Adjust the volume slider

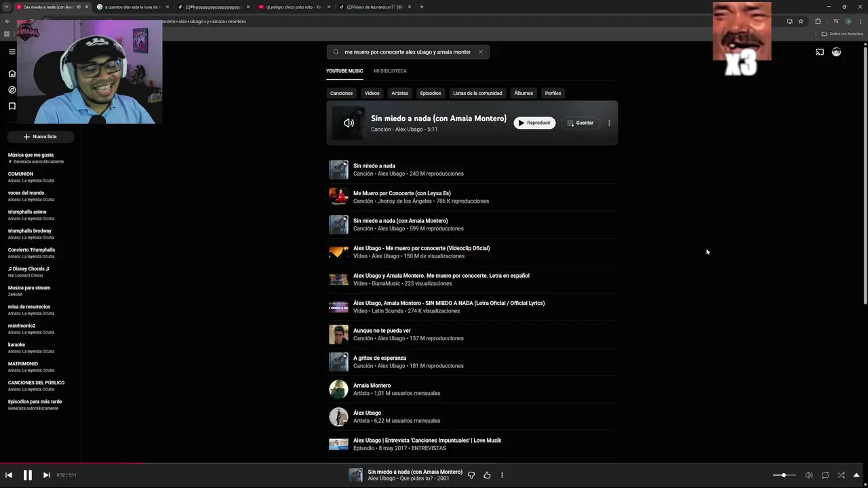784,475
